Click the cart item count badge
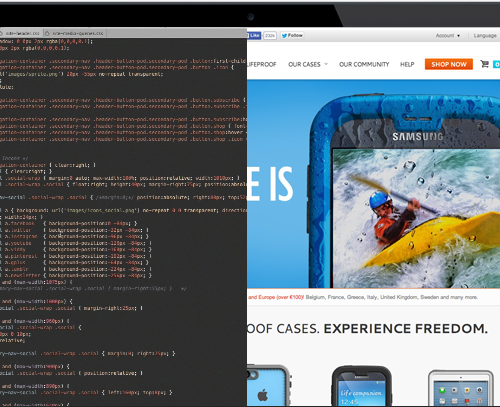 (496, 64)
